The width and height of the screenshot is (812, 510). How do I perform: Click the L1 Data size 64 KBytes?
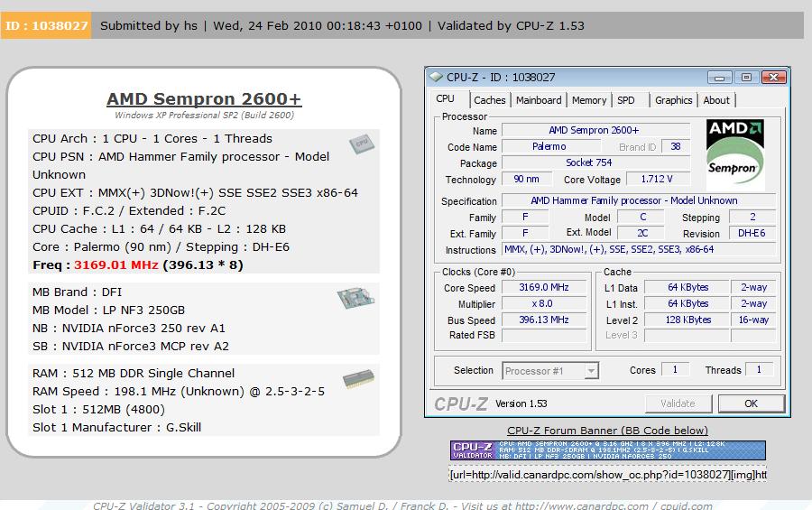[687, 288]
